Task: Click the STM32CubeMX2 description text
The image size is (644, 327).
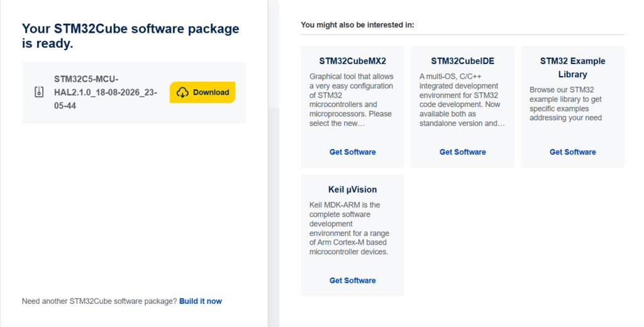Action: tap(352, 100)
